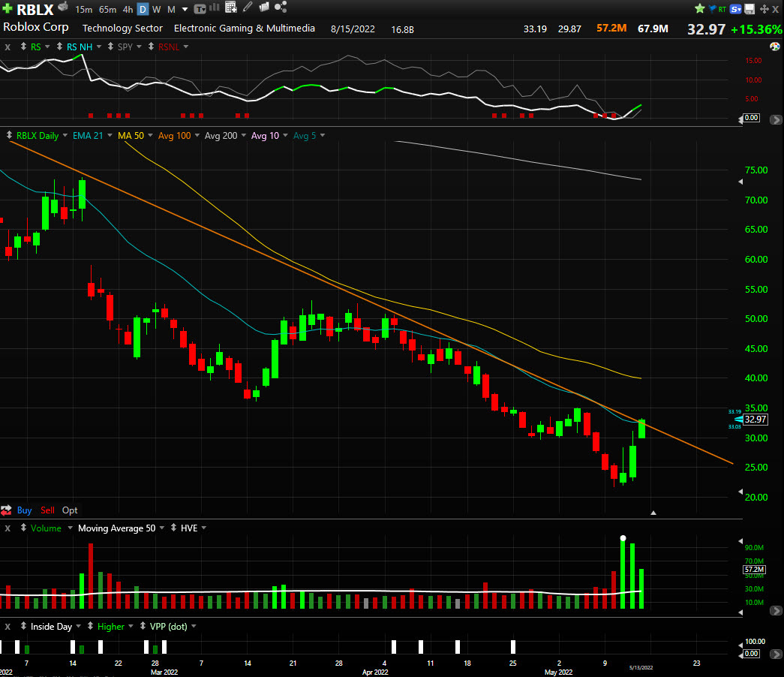Expand the SPY indicator dropdown
Image resolution: width=784 pixels, height=677 pixels.
coord(139,47)
